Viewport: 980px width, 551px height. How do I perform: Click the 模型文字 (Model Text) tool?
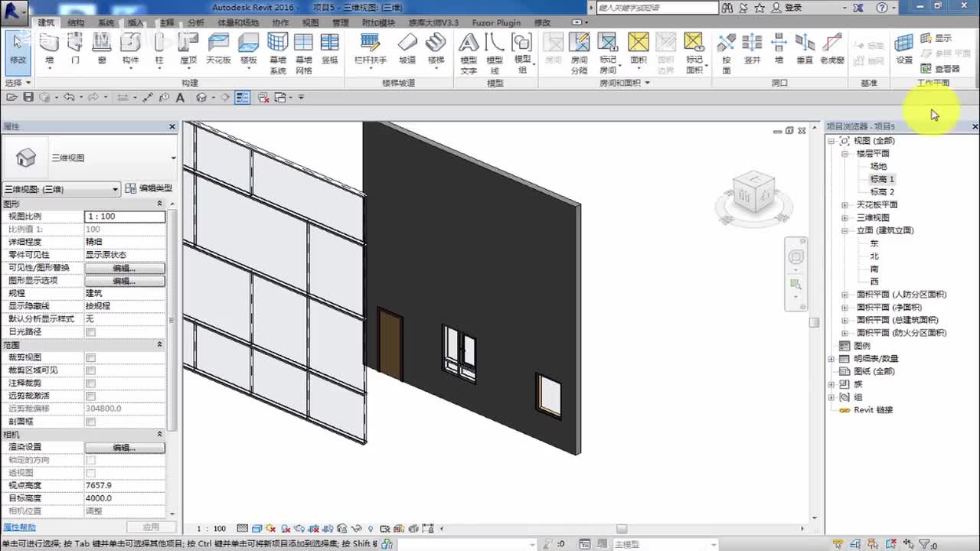coord(469,54)
